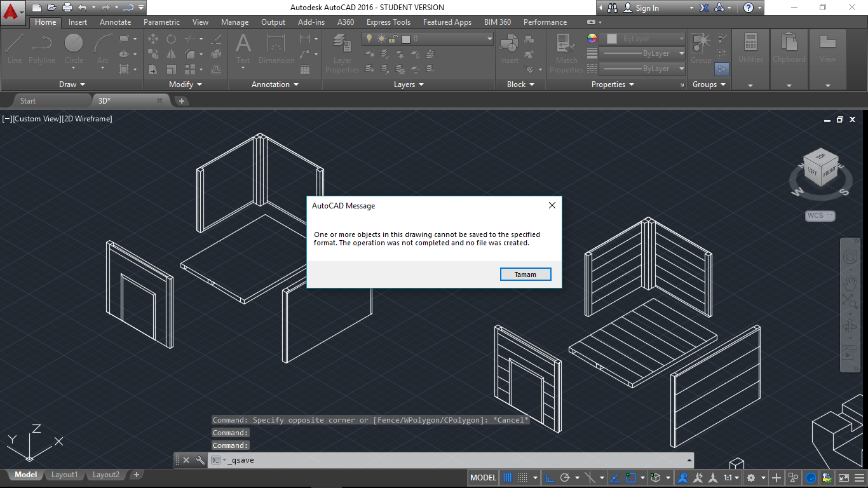Image resolution: width=868 pixels, height=488 pixels.
Task: Select the Rotate tool in Modify panel
Action: 172,39
